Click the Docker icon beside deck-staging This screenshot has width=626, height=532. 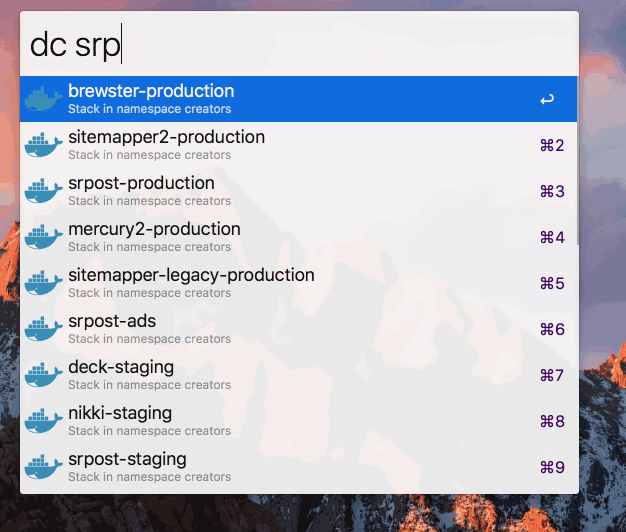[x=43, y=375]
